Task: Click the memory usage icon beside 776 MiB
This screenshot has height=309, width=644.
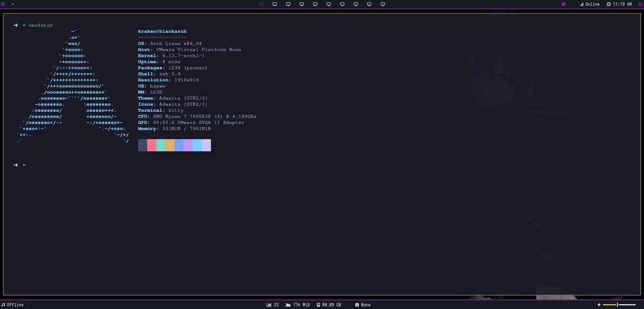Action: (x=288, y=305)
